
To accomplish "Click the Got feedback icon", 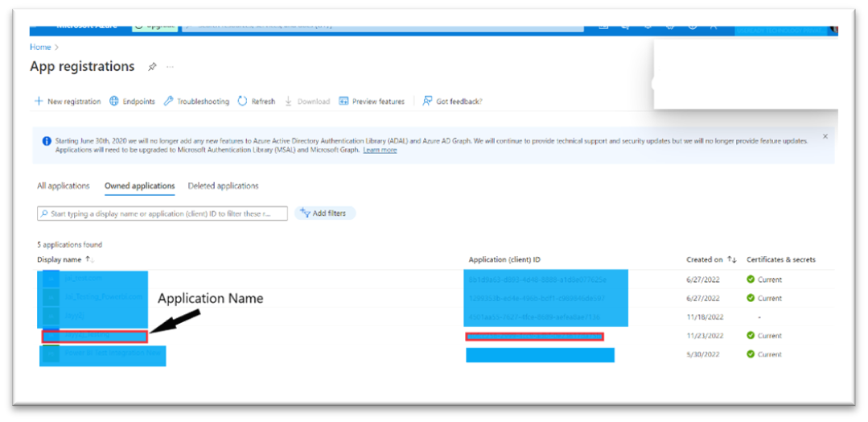I will click(427, 101).
